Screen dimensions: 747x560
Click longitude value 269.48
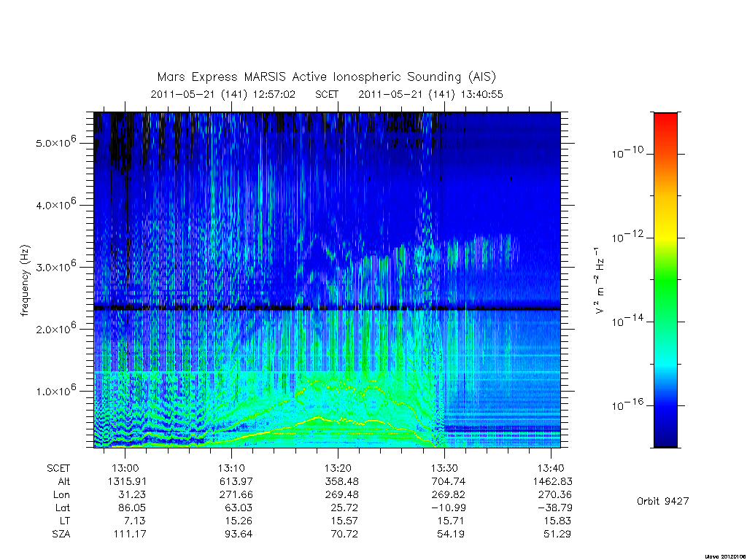tap(341, 495)
